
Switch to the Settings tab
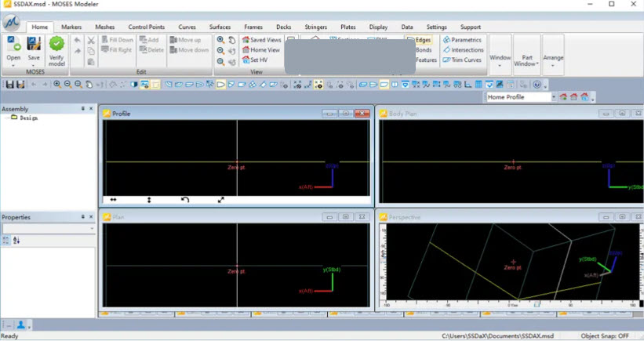coord(436,27)
